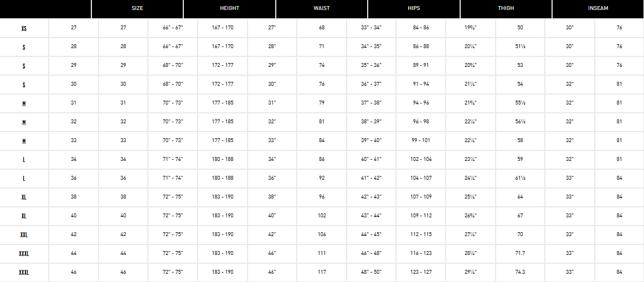The height and width of the screenshot is (282, 644).
Task: Select the hips cell 99 - 101
Action: 421,140
